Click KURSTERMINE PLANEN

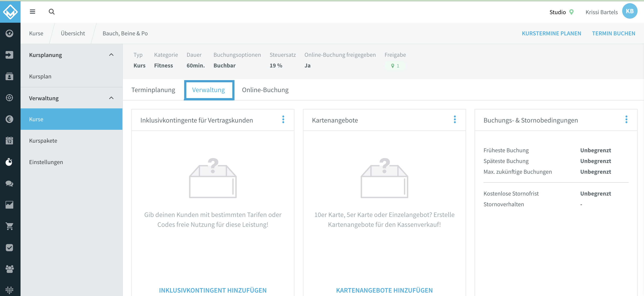coord(551,33)
